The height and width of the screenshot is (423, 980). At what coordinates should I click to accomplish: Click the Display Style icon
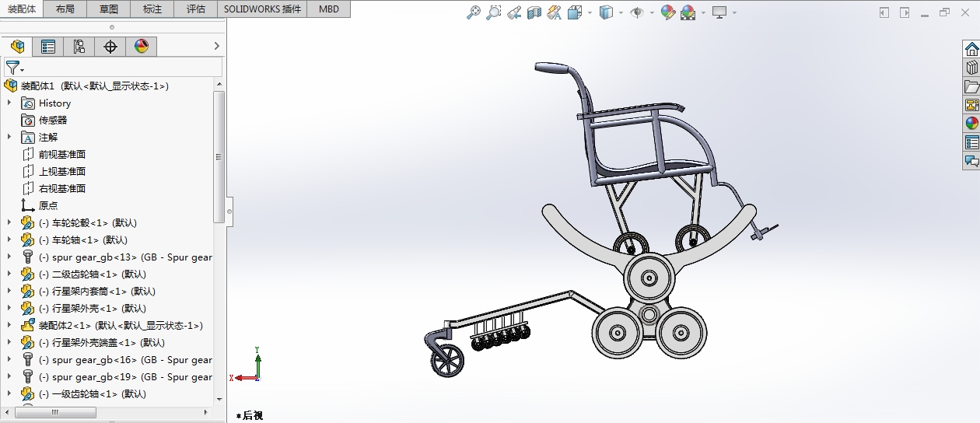coord(607,12)
